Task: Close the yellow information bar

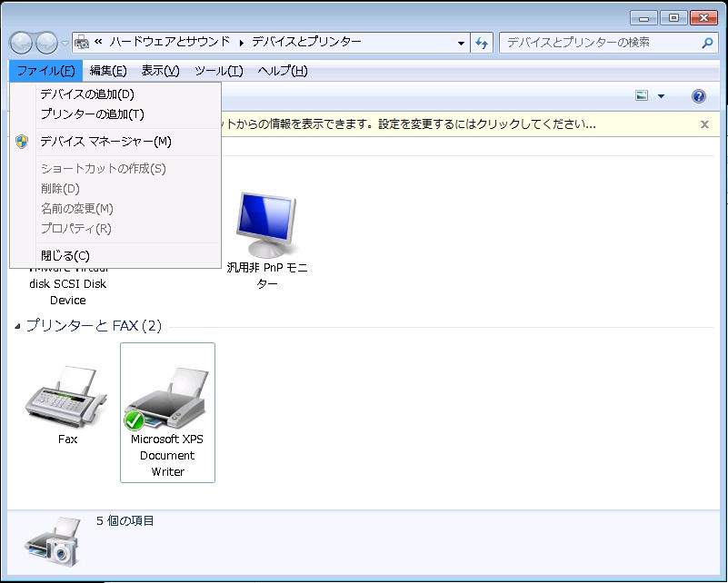Action: pyautogui.click(x=704, y=124)
